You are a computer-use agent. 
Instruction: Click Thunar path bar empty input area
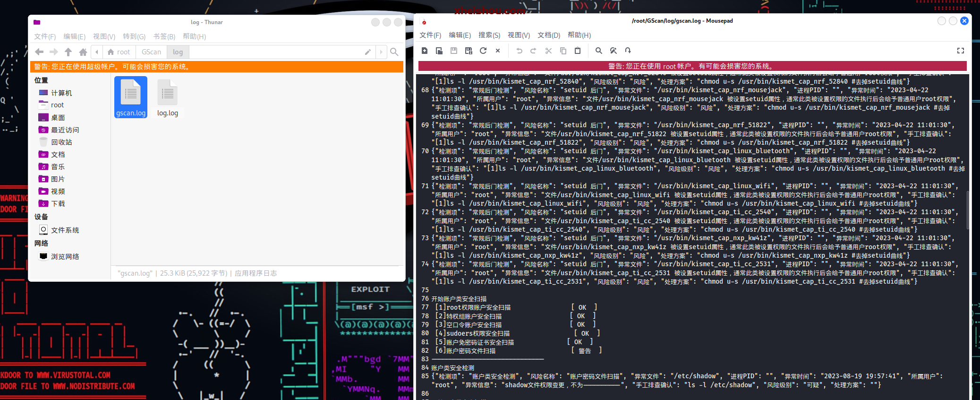pos(276,52)
